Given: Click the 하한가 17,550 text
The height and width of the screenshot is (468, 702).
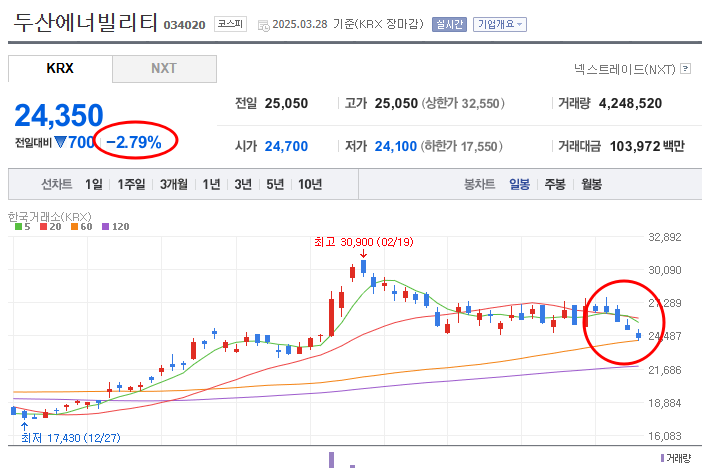Looking at the screenshot, I should point(462,146).
